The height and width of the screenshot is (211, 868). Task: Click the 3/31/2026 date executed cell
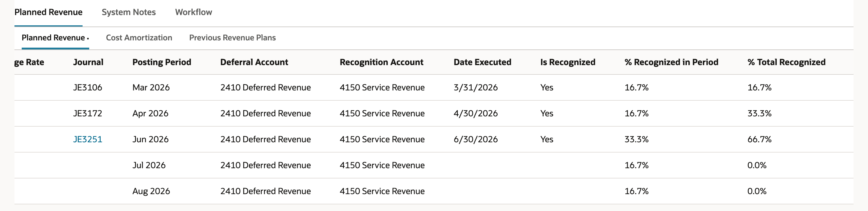(476, 87)
